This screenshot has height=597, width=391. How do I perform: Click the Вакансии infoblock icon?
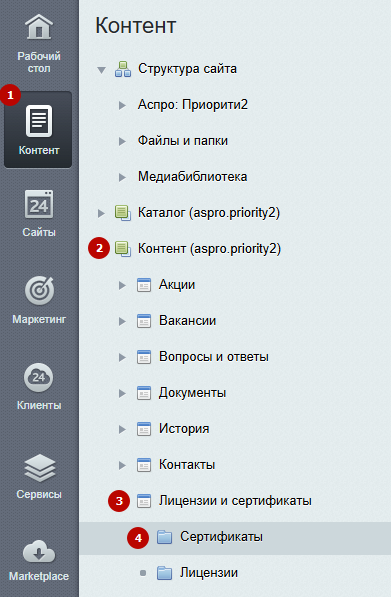click(x=144, y=321)
